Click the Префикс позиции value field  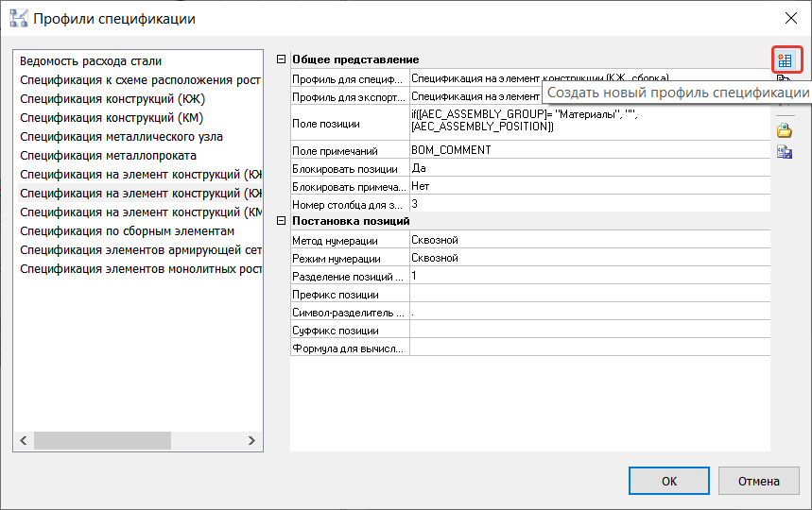coord(586,295)
